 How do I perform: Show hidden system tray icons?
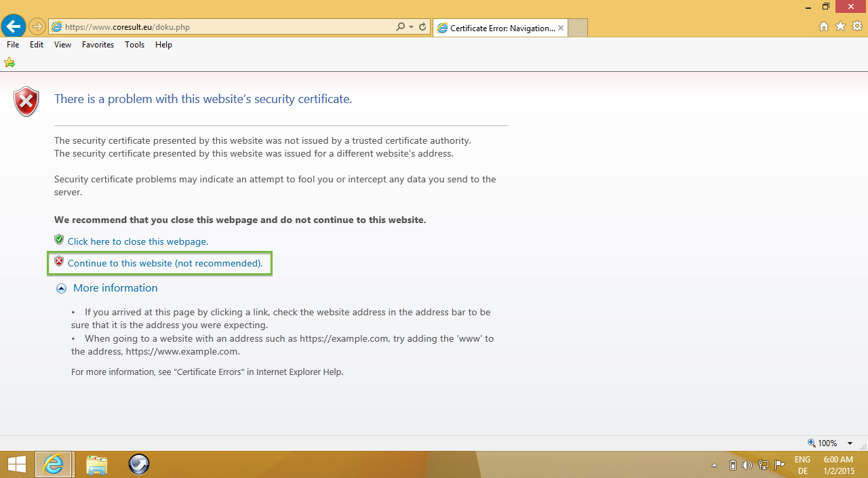click(713, 465)
